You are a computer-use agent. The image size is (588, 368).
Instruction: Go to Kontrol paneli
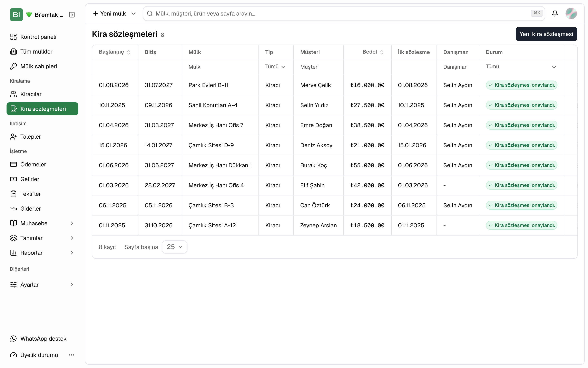click(42, 37)
